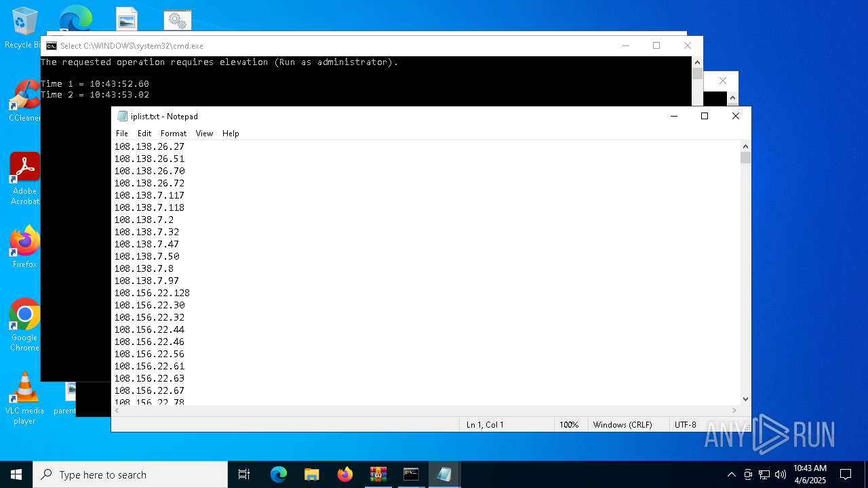Click the tray icon left of network
The width and height of the screenshot is (868, 488).
click(x=748, y=474)
